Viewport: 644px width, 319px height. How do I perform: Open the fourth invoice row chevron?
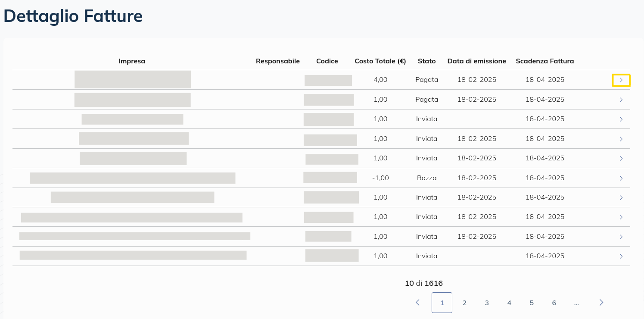pyautogui.click(x=621, y=139)
